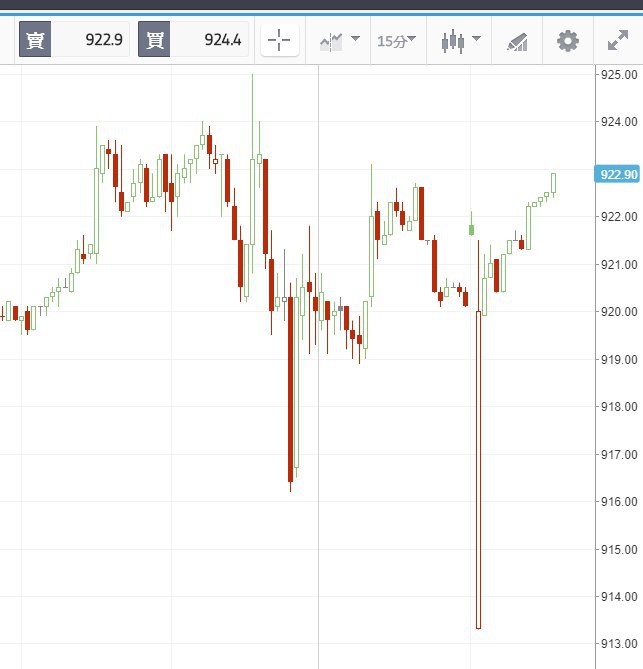643x669 pixels.
Task: Activate the crosshair cursor tool
Action: point(279,41)
